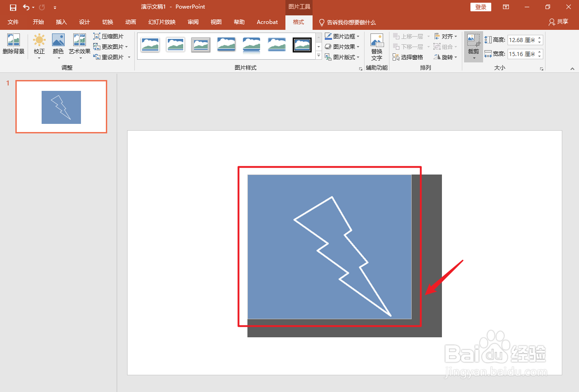Switch to Slide Show (幻灯片放映) tab
The image size is (579, 392).
(162, 22)
